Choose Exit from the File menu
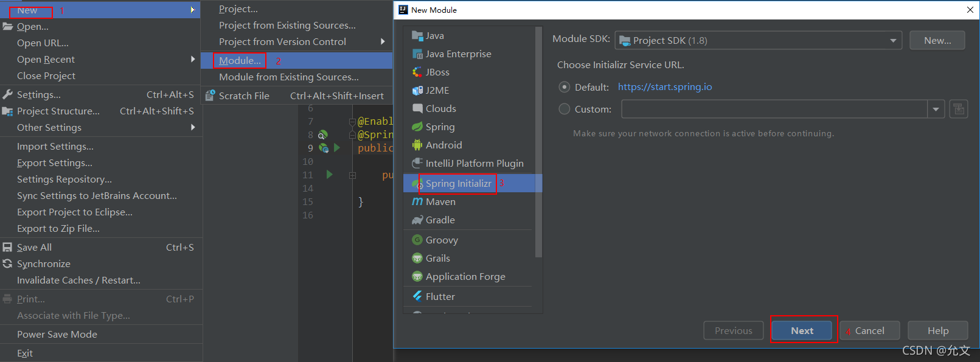This screenshot has width=980, height=362. coord(100,353)
